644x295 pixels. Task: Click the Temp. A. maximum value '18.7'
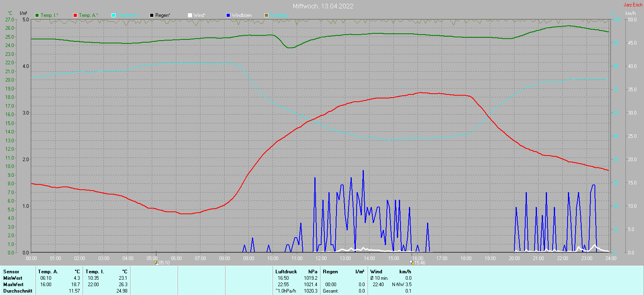[x=76, y=285]
